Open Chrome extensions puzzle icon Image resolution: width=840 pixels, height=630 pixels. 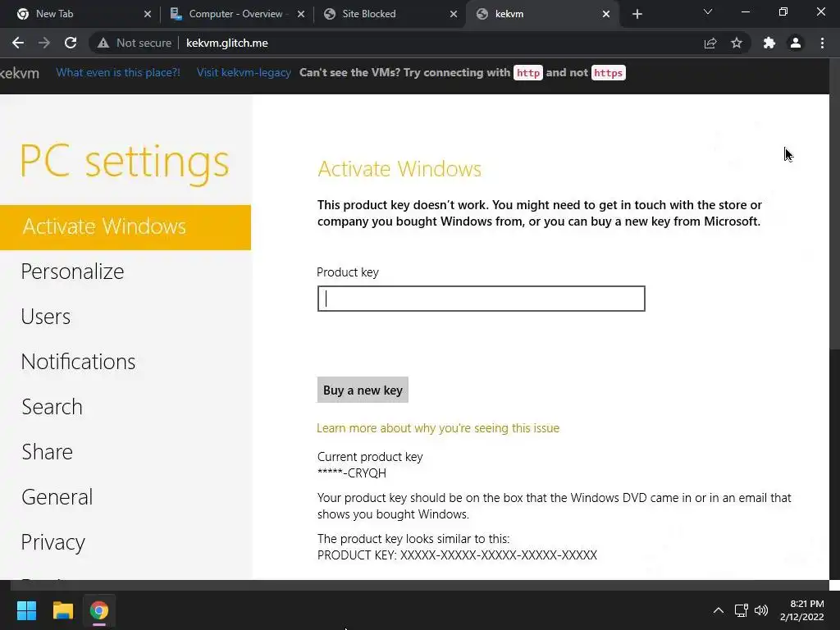pyautogui.click(x=769, y=43)
